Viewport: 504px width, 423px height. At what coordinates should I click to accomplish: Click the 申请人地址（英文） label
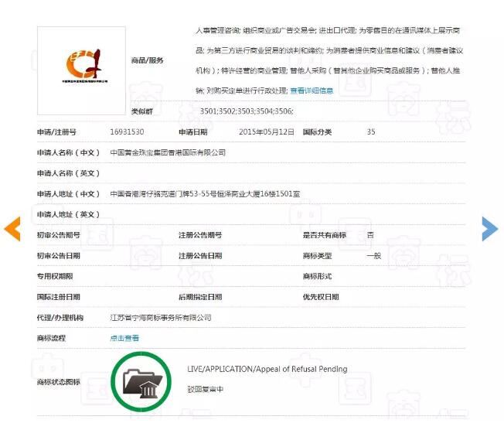click(68, 214)
